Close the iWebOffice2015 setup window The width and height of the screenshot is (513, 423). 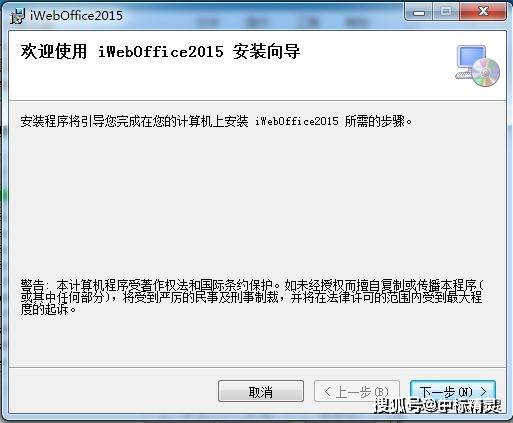coord(483,12)
